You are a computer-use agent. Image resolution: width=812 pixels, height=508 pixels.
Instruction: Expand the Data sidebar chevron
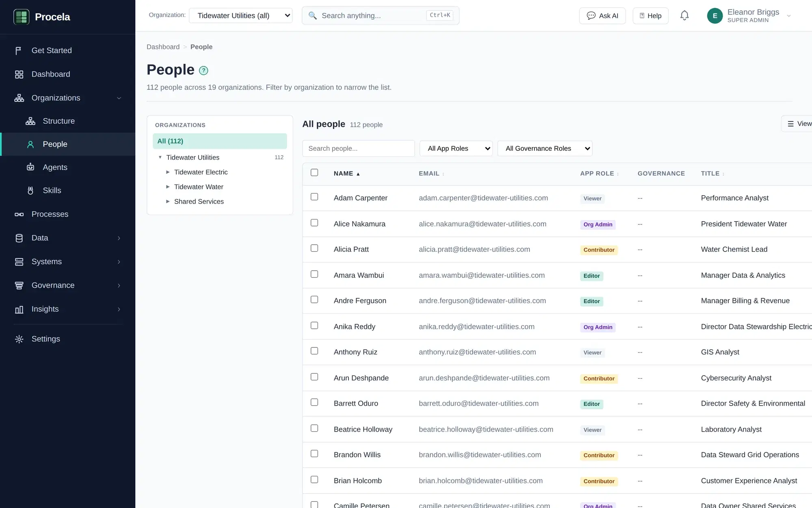pyautogui.click(x=119, y=238)
